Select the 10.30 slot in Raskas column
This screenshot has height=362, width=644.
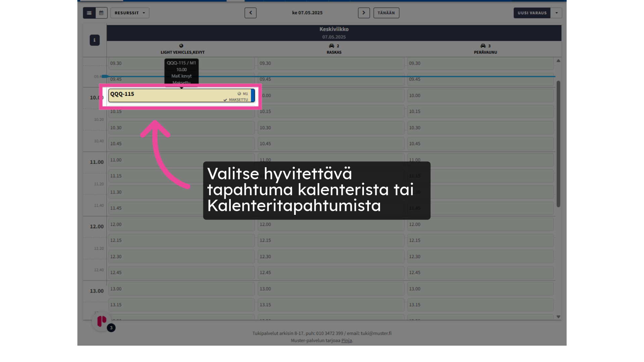pyautogui.click(x=331, y=128)
